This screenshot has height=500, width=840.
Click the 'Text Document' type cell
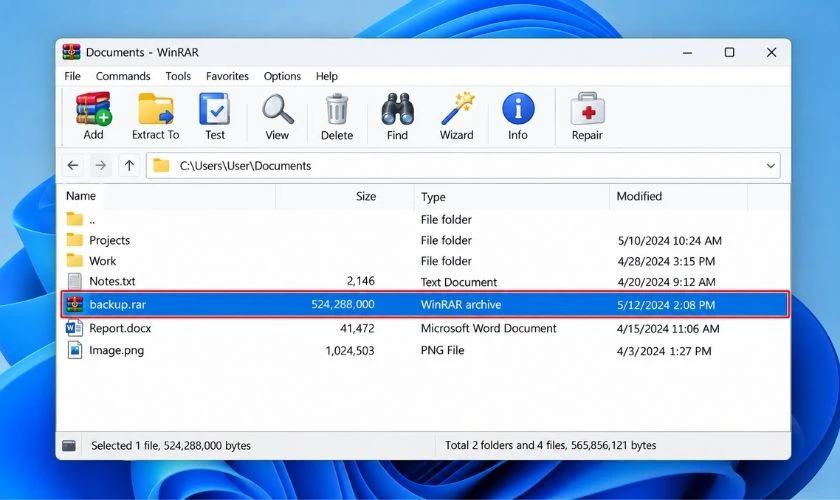pos(459,282)
